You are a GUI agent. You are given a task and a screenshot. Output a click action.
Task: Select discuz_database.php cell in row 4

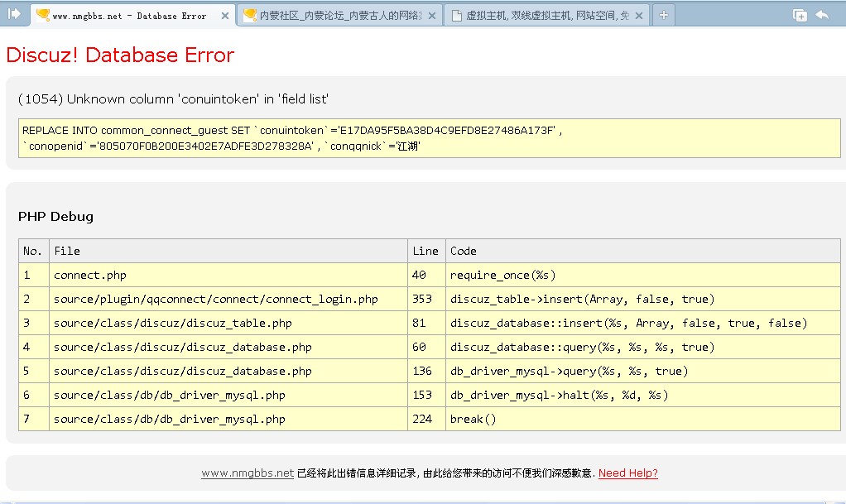click(x=228, y=347)
